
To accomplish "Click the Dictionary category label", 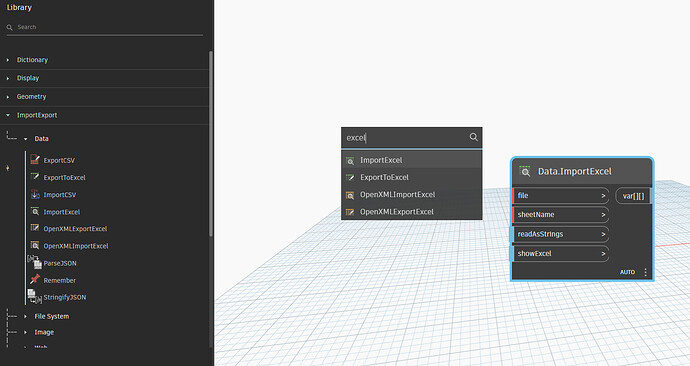I will click(x=32, y=60).
